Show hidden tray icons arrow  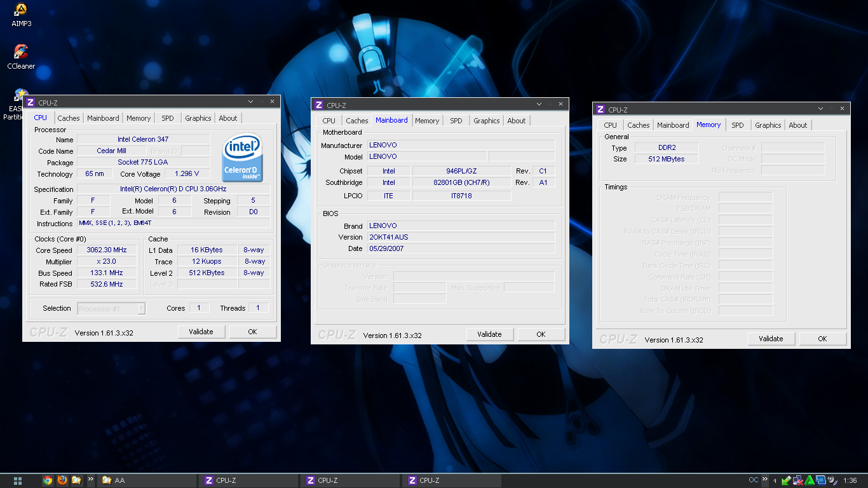tap(775, 481)
